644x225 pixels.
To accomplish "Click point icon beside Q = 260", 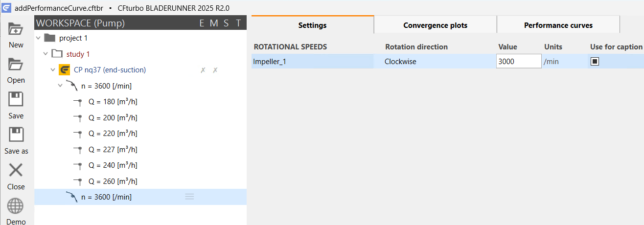I will pyautogui.click(x=78, y=181).
